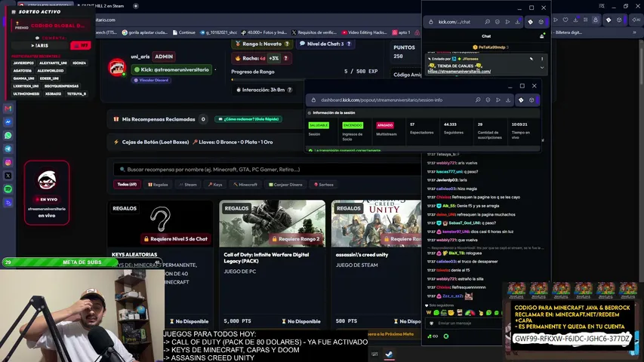
Task: Click help icon next to Rango I: Novato
Action: [287, 44]
